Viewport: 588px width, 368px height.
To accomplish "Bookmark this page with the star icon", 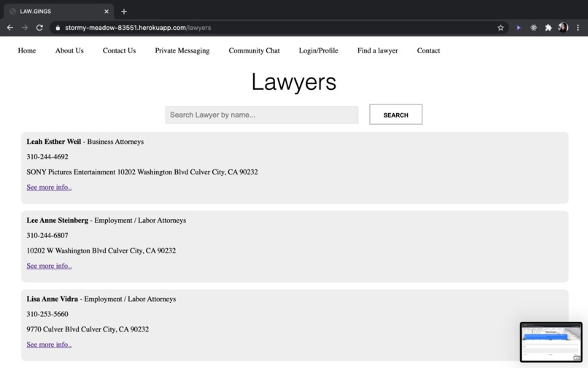I will click(500, 28).
